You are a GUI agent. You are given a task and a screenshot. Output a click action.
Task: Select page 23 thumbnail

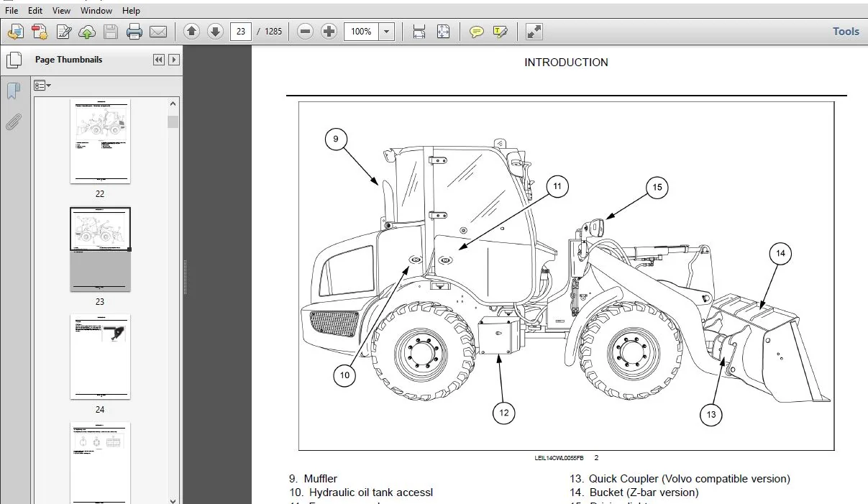(x=100, y=249)
